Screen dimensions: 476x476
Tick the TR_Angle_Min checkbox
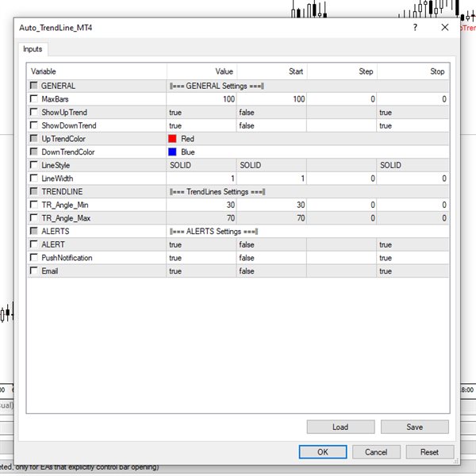point(33,205)
